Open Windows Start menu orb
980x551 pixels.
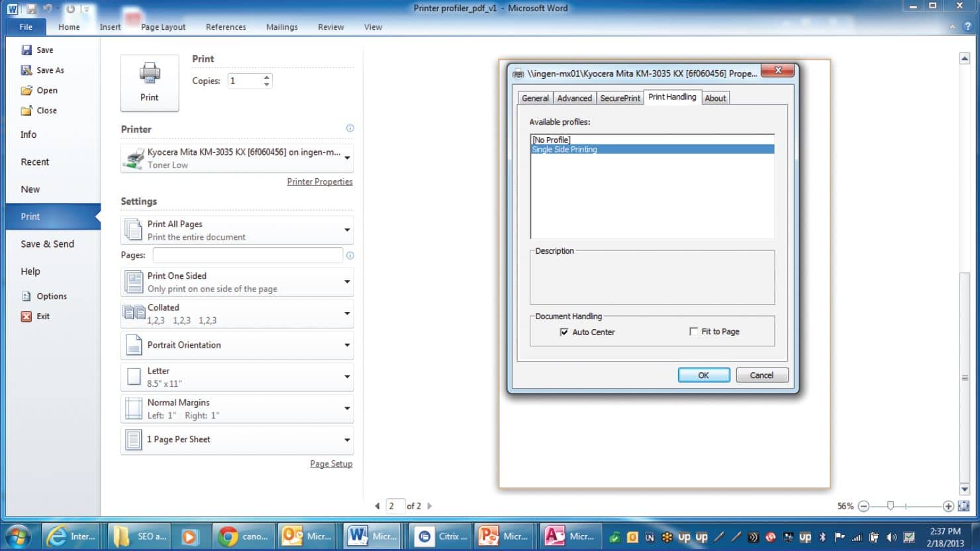pos(19,536)
